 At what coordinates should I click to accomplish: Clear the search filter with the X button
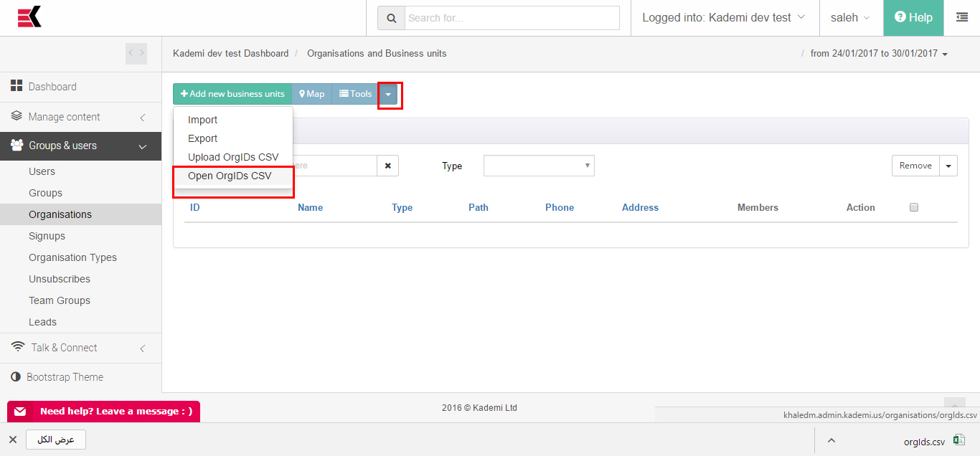[387, 166]
